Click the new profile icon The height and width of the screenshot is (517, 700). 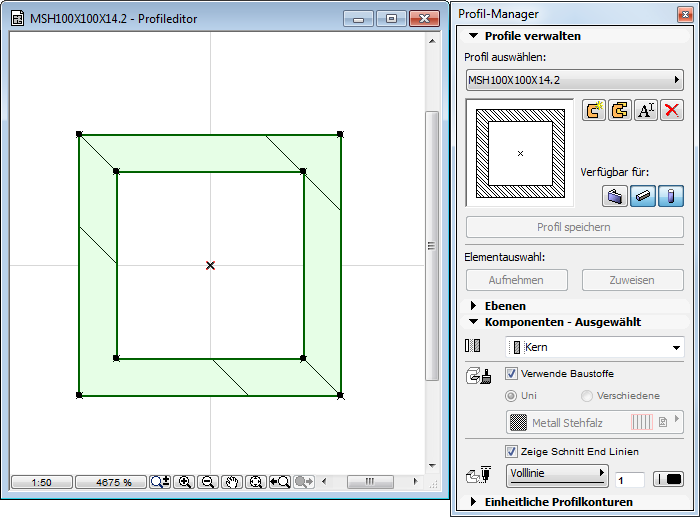594,110
